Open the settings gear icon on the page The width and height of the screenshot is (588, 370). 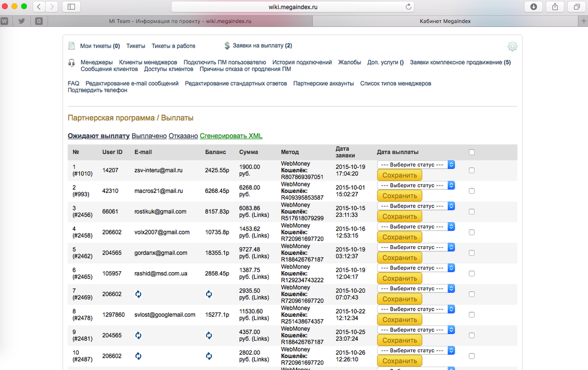513,46
